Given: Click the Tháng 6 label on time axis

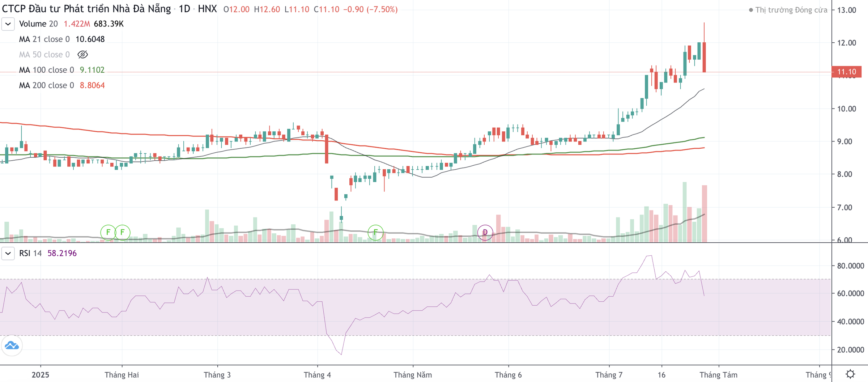Looking at the screenshot, I should 508,375.
